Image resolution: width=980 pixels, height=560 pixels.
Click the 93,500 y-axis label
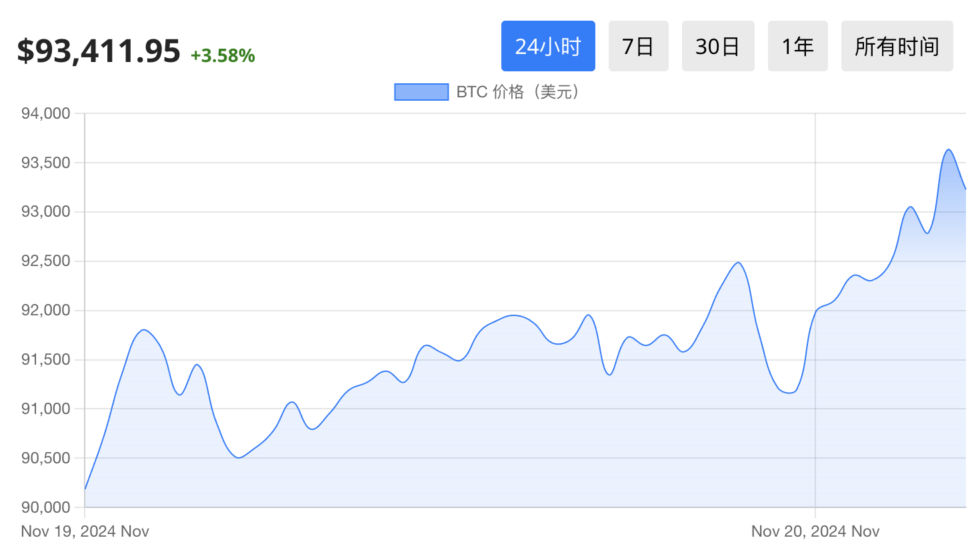(x=45, y=163)
